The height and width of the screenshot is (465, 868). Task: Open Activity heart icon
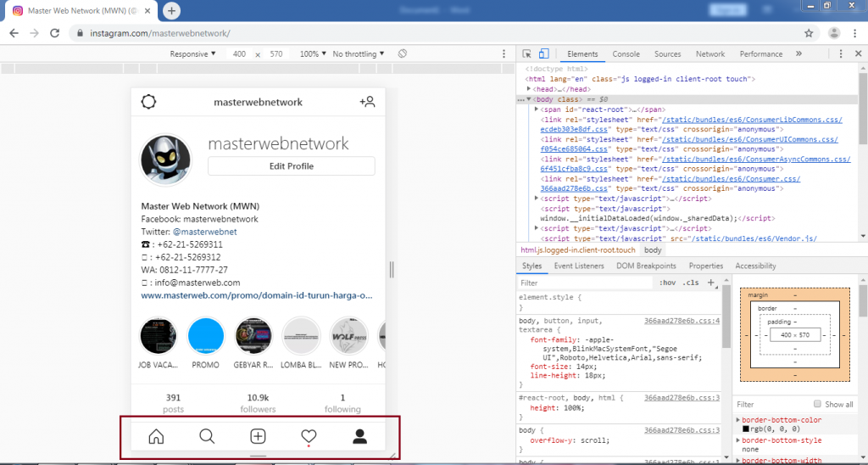(x=309, y=437)
